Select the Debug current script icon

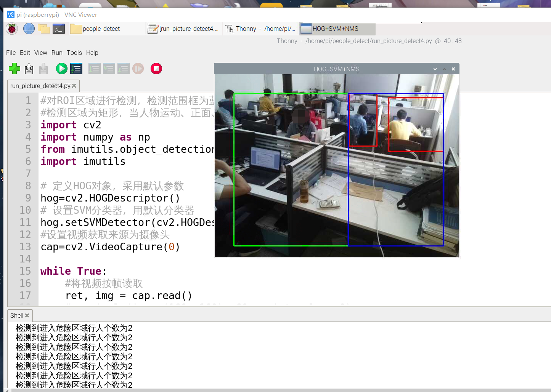[76, 69]
